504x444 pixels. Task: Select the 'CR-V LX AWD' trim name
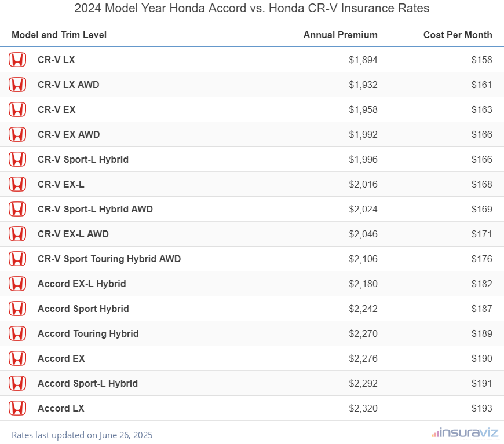(x=68, y=85)
